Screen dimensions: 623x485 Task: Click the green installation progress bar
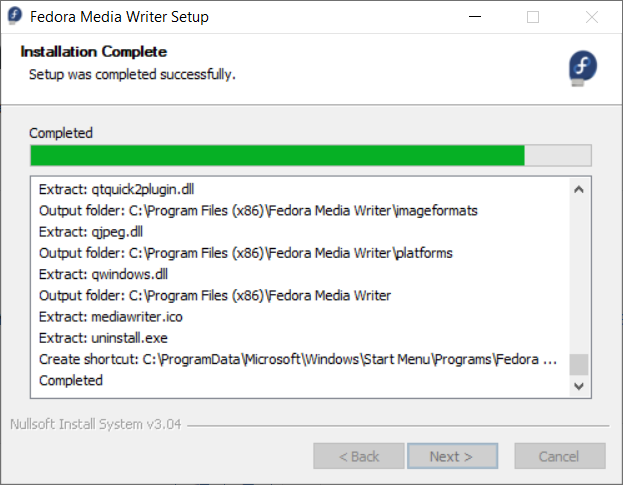point(311,155)
